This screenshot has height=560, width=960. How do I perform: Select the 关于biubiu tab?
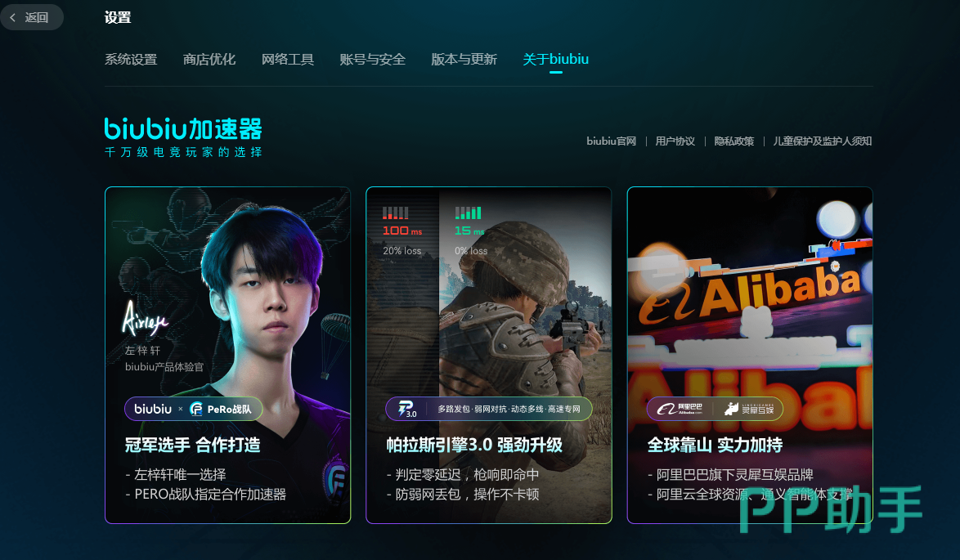click(x=556, y=60)
